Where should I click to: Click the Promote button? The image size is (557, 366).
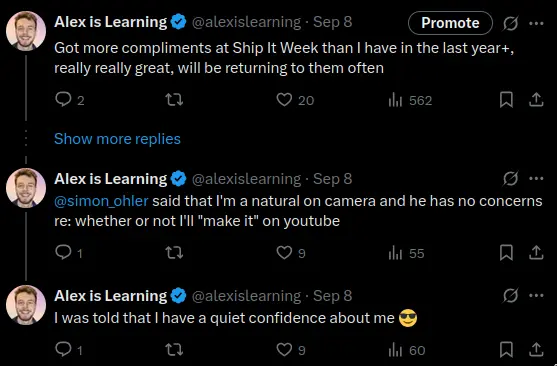[x=450, y=23]
